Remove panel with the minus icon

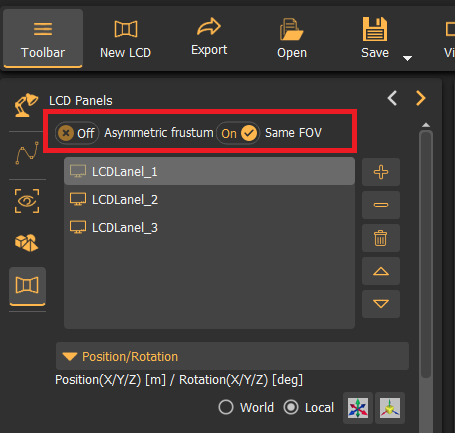click(381, 205)
